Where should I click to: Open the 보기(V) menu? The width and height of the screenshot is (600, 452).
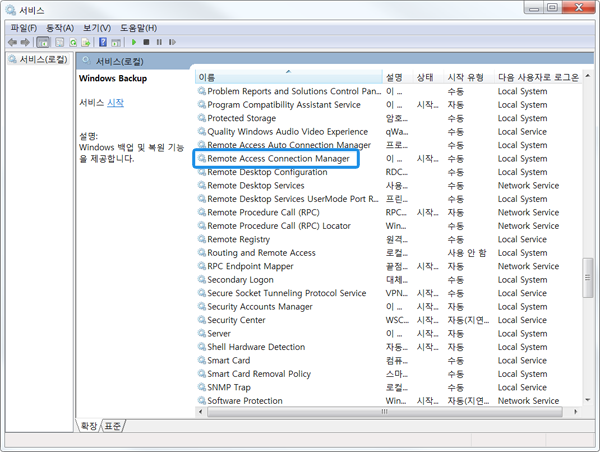(97, 28)
